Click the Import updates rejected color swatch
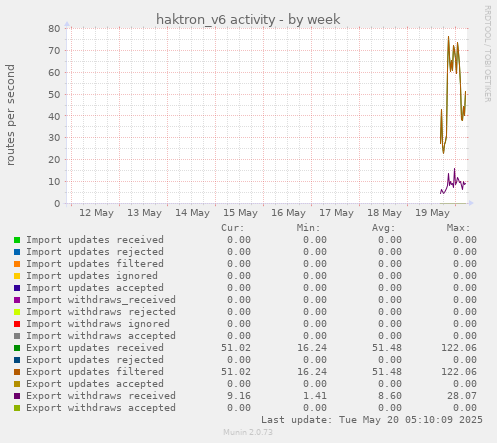Viewport: 497px width, 443px height. [17, 252]
